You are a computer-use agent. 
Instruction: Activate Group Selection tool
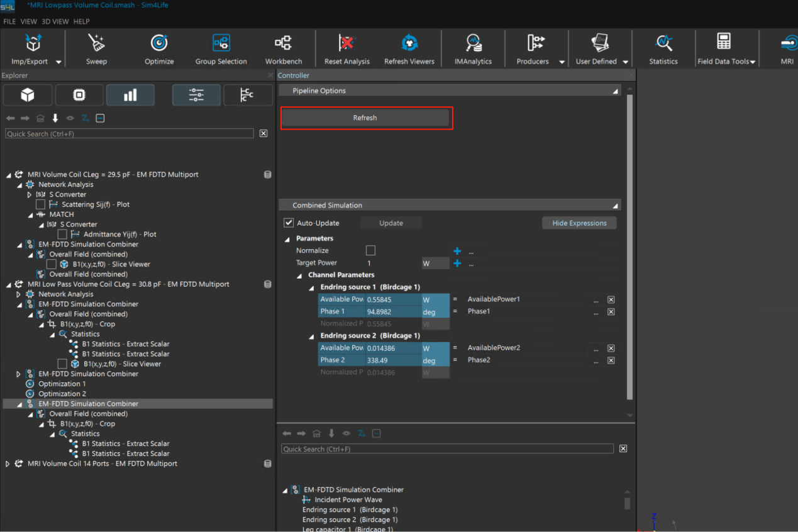click(x=221, y=43)
